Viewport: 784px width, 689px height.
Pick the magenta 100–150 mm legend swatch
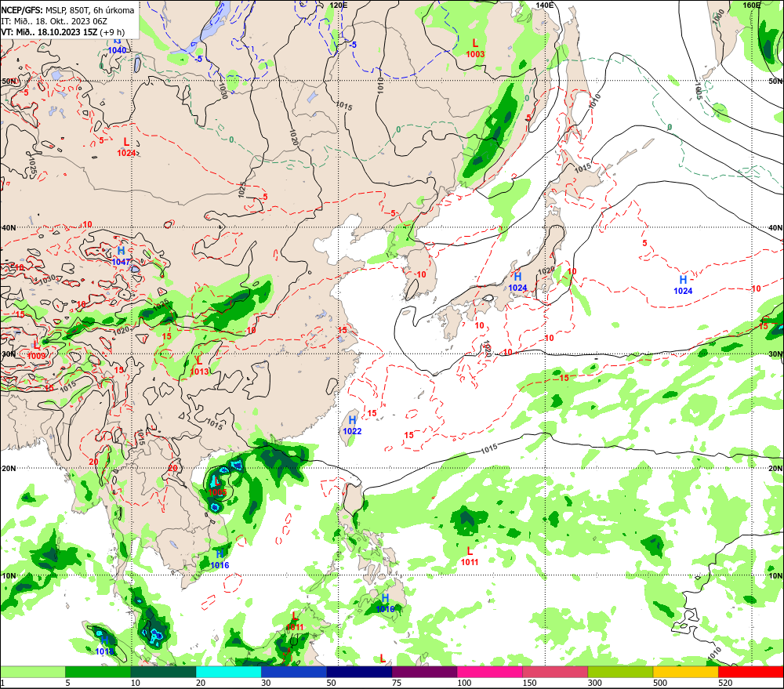coord(489,672)
